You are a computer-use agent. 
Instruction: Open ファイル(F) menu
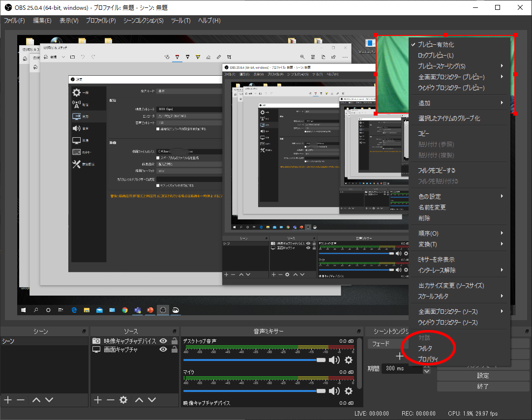tap(15, 21)
